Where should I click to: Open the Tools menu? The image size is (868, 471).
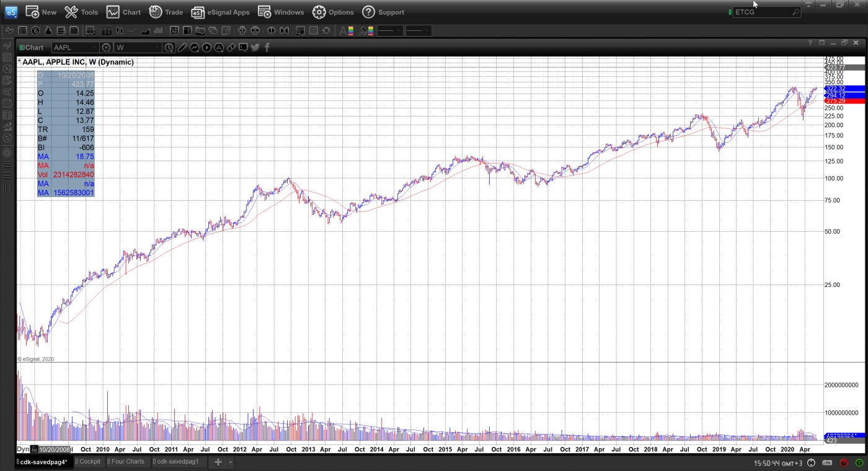tap(81, 12)
